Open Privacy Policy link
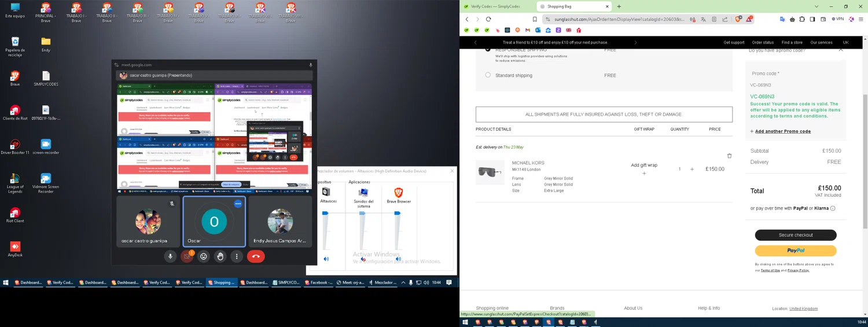Screen dimensions: 868x327 pos(798,270)
